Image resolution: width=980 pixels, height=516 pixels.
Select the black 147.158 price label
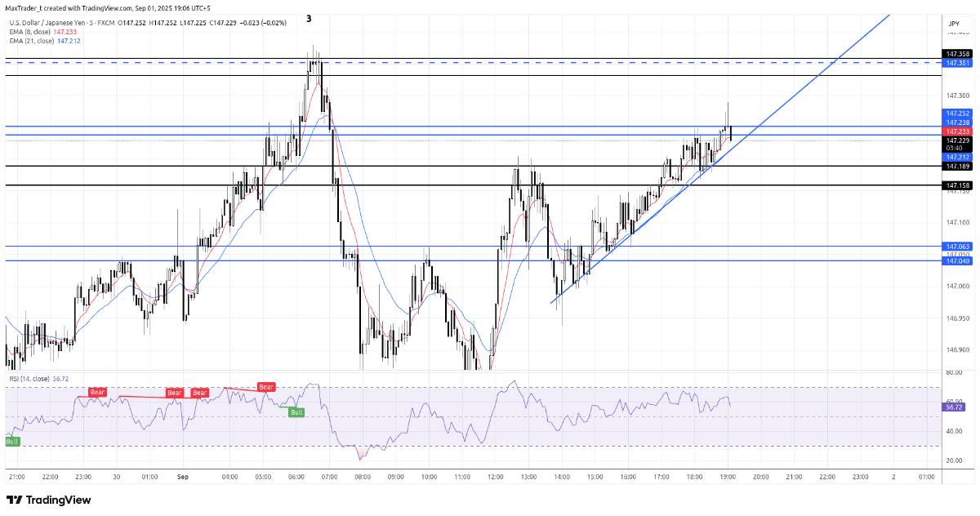(x=958, y=185)
